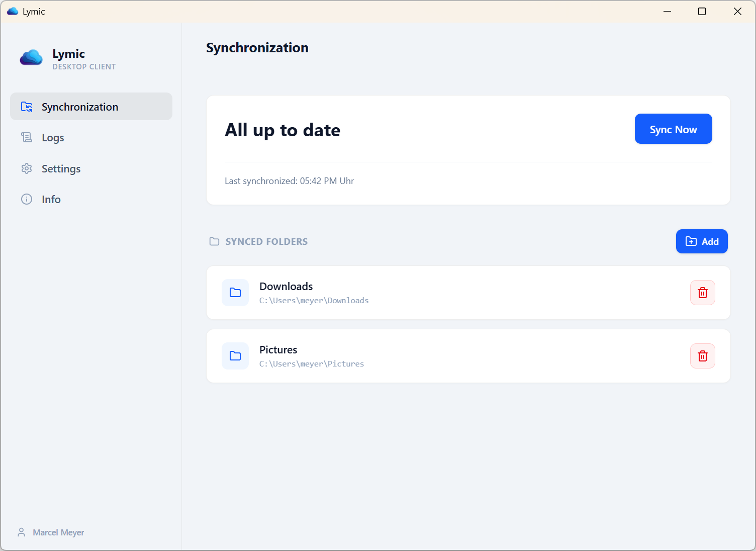Close the Lymic window
This screenshot has width=756, height=551.
pyautogui.click(x=737, y=11)
